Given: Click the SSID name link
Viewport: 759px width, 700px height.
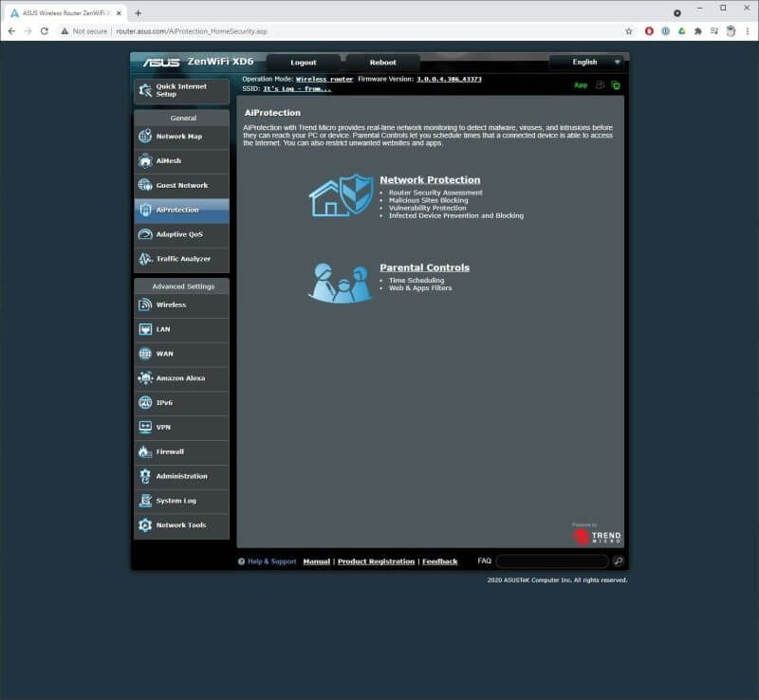Looking at the screenshot, I should [297, 88].
